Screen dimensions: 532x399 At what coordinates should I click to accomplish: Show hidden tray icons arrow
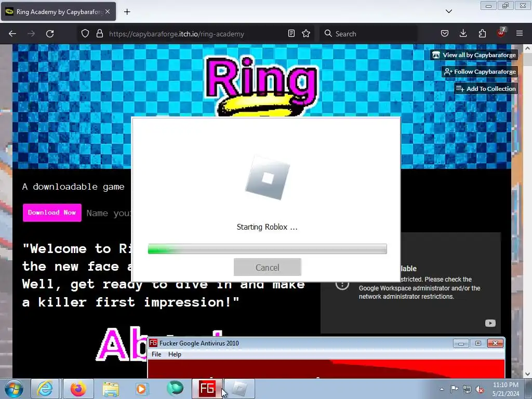[x=442, y=389]
